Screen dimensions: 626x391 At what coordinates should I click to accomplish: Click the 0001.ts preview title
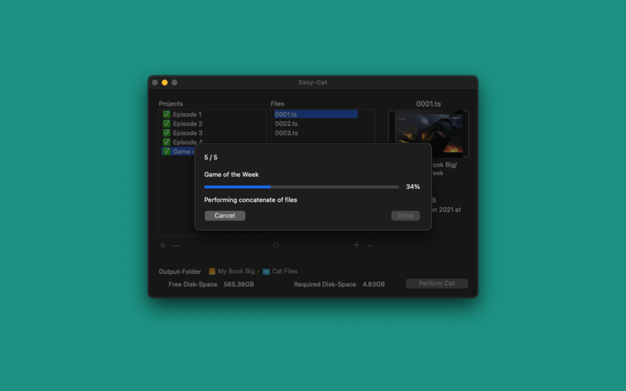428,104
